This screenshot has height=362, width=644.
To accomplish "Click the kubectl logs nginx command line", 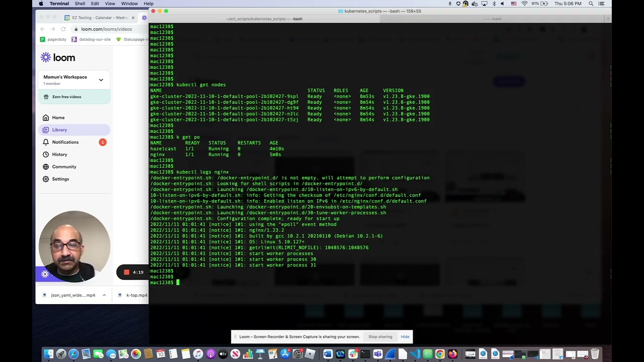I will 189,172.
